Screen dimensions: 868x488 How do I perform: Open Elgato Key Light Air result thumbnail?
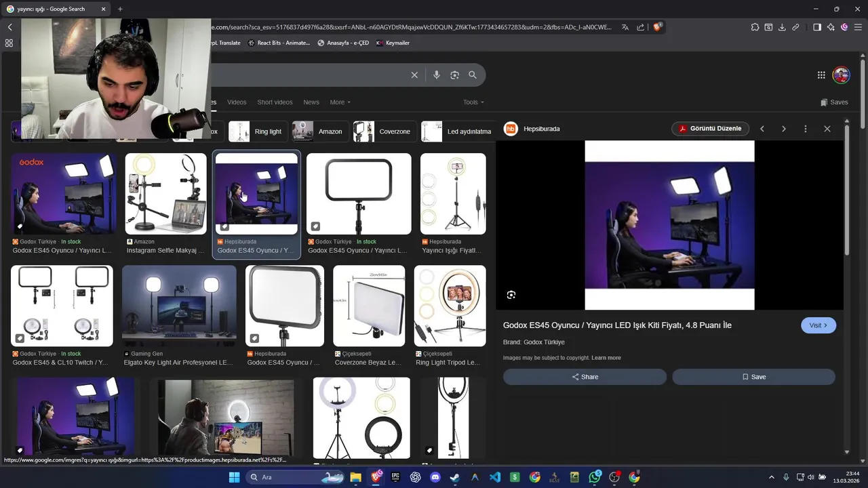(x=179, y=306)
